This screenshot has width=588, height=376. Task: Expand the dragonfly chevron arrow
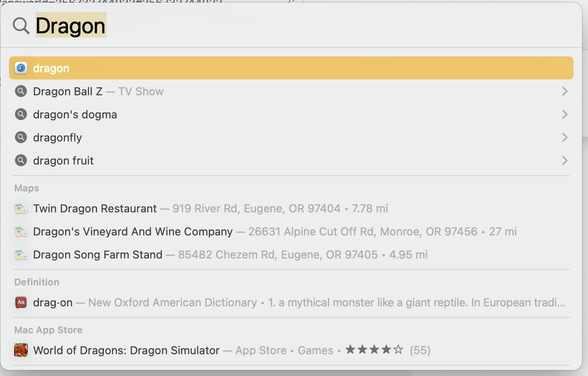point(565,137)
